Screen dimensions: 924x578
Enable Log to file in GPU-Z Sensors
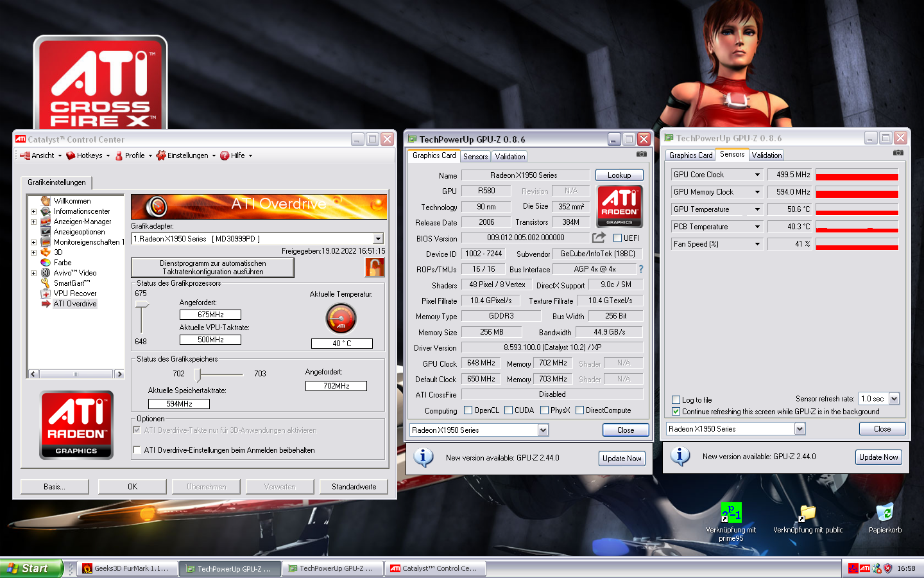[676, 399]
